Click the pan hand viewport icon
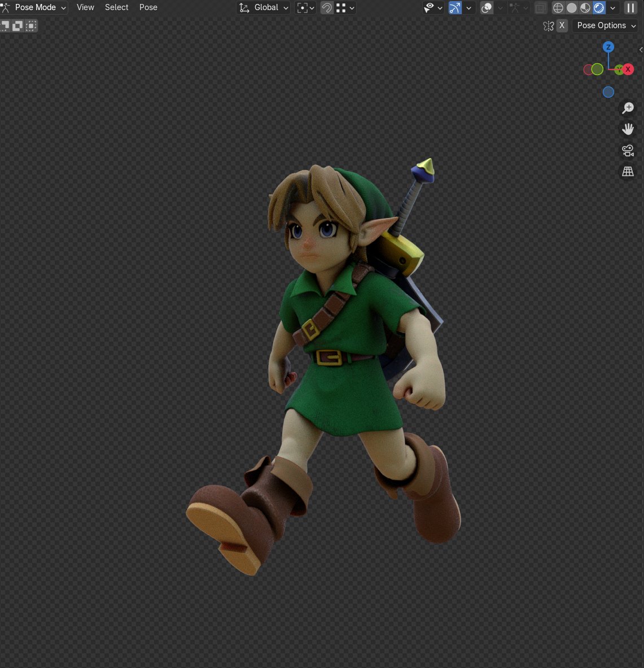 [628, 129]
